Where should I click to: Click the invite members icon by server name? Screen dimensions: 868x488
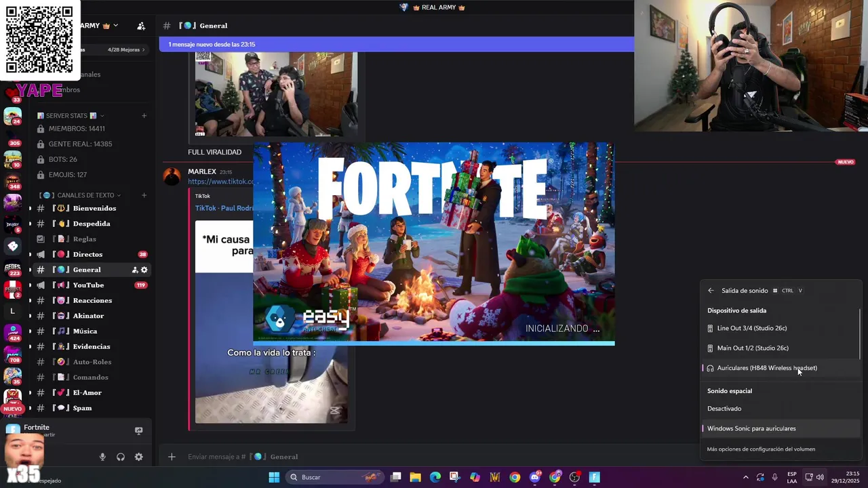[141, 26]
